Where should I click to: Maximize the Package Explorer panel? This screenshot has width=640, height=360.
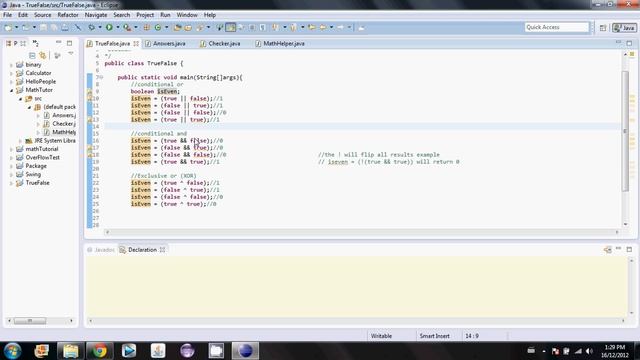(69, 43)
